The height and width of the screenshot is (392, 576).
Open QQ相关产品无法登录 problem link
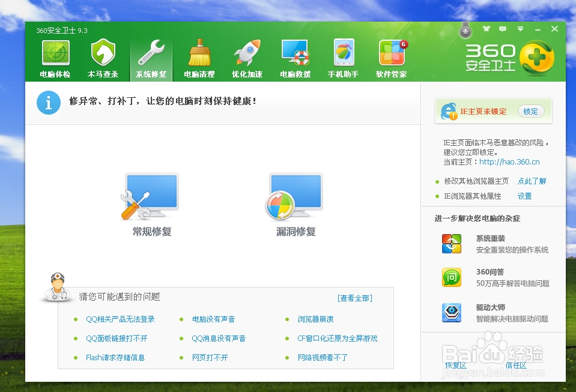click(120, 319)
